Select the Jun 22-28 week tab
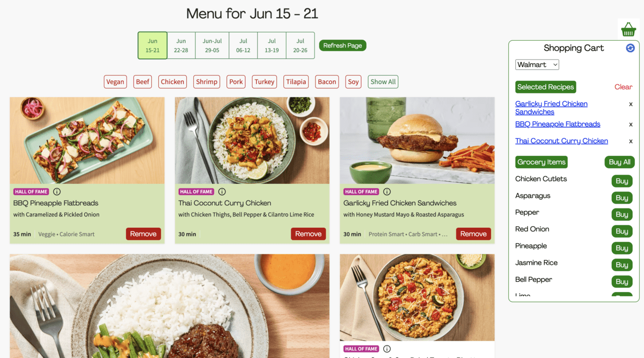This screenshot has width=644, height=358. pos(181,45)
